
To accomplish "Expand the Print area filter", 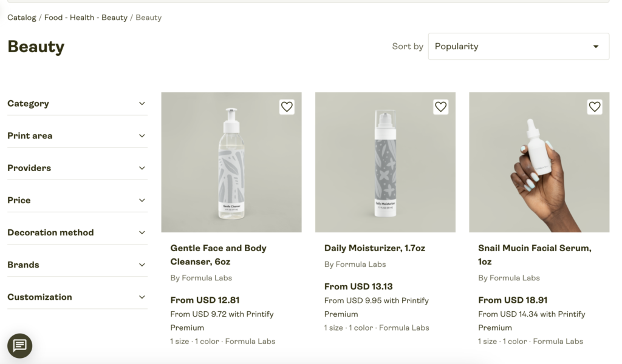I will (x=77, y=136).
